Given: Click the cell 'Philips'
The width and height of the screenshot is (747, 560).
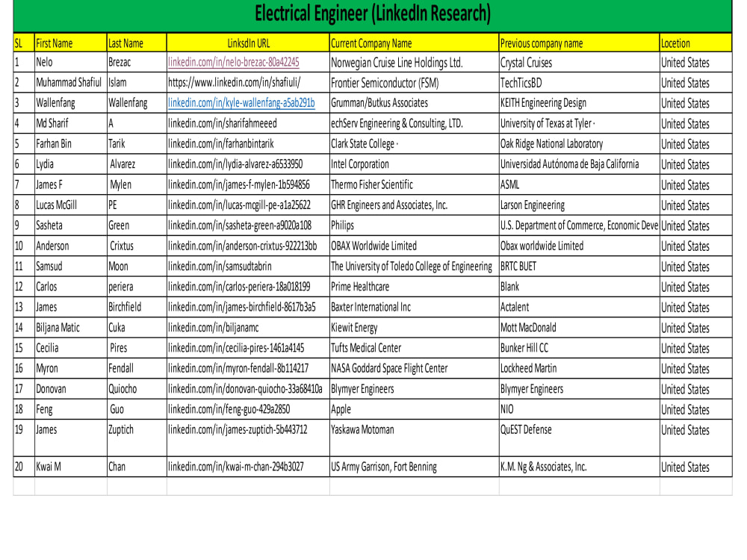Looking at the screenshot, I should pyautogui.click(x=414, y=225).
